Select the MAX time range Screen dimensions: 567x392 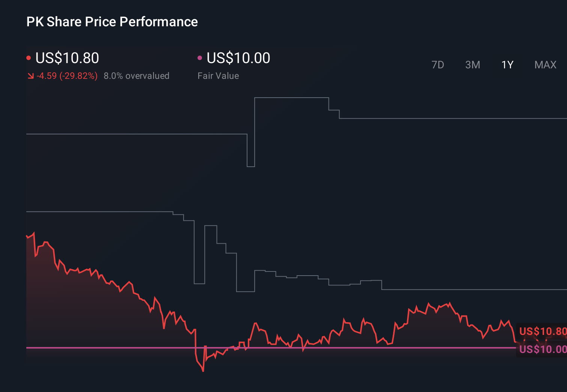(x=545, y=65)
